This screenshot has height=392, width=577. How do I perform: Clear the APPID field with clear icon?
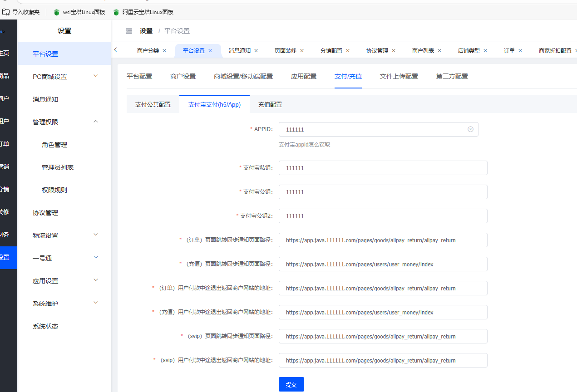click(x=470, y=129)
